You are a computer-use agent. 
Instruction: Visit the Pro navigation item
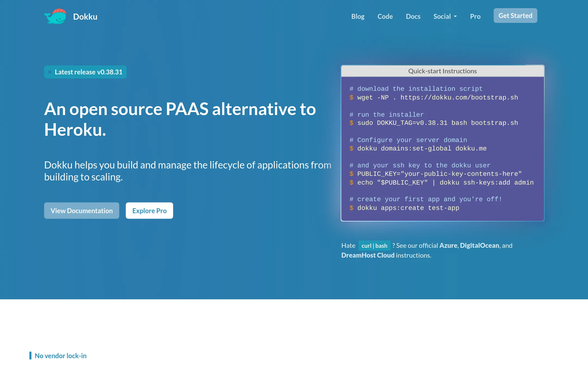(475, 16)
